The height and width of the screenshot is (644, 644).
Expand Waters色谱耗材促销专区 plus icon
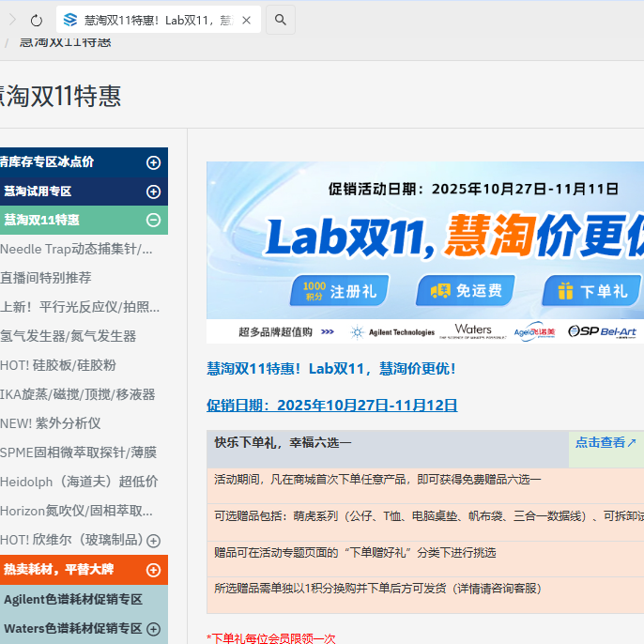[153, 628]
